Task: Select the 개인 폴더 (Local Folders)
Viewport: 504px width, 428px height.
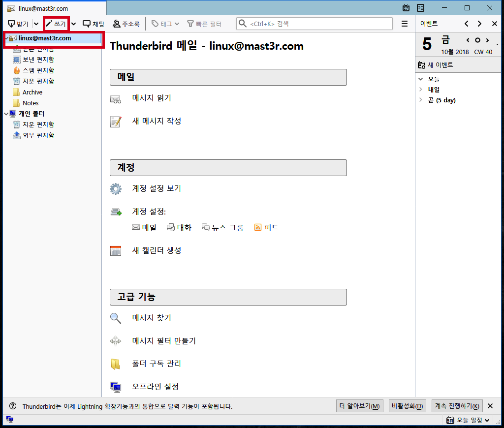Action: click(31, 114)
